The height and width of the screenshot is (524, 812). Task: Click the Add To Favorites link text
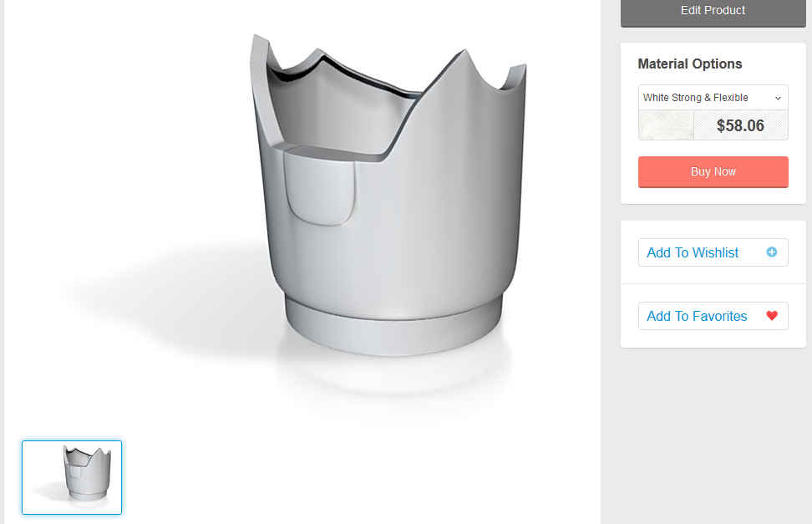click(x=697, y=316)
